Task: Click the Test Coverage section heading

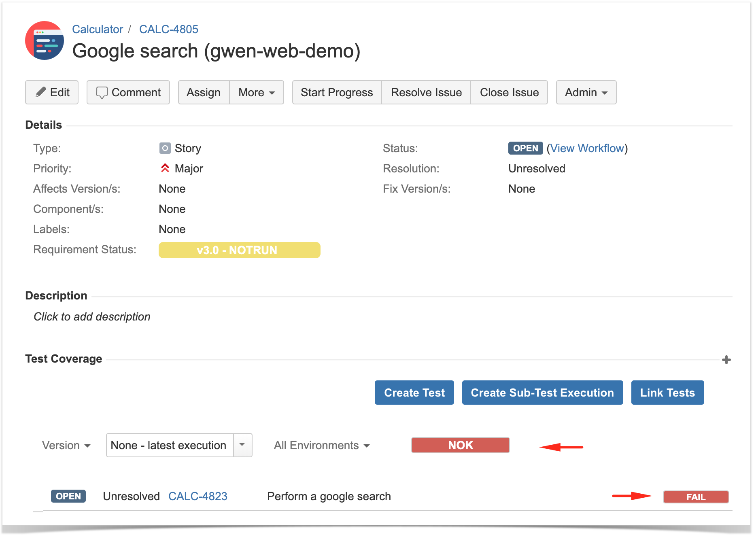Action: [64, 359]
